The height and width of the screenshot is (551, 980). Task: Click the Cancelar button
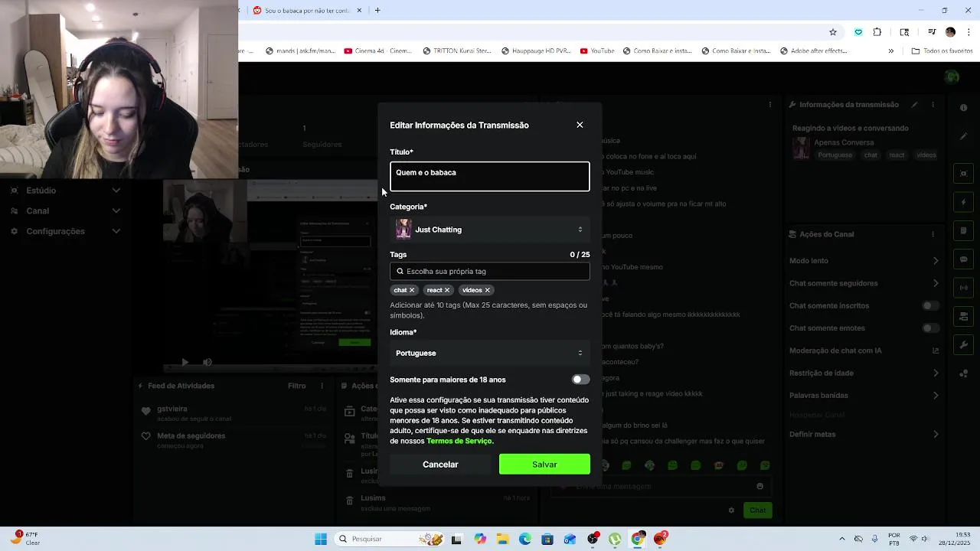(x=440, y=465)
